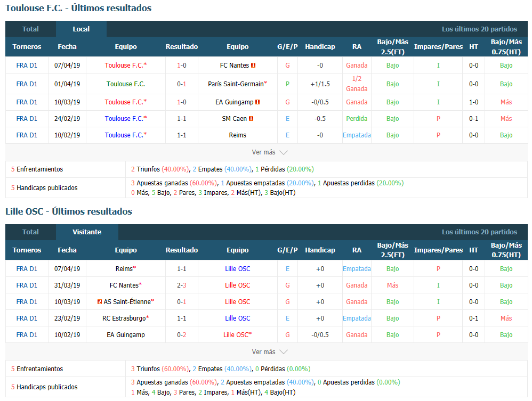Click Reims in the Lille OSC 07/04/19 row
This screenshot has width=532, height=401.
(x=124, y=269)
